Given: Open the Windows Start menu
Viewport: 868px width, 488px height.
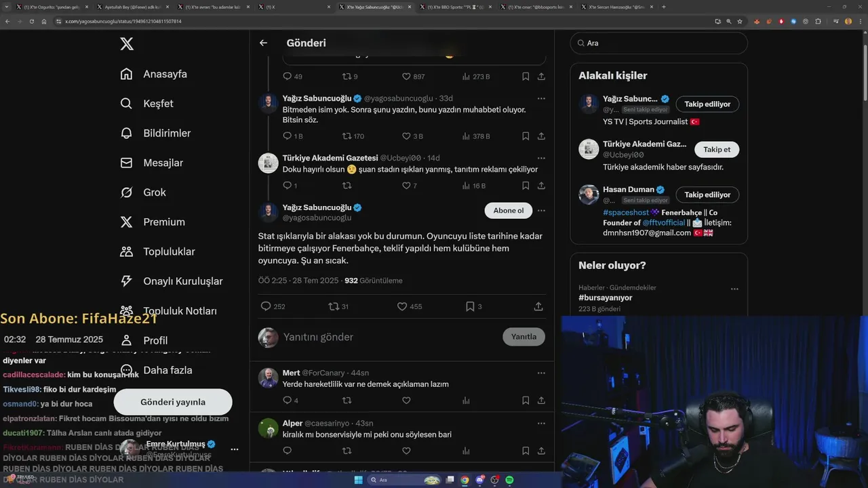Looking at the screenshot, I should 359,481.
